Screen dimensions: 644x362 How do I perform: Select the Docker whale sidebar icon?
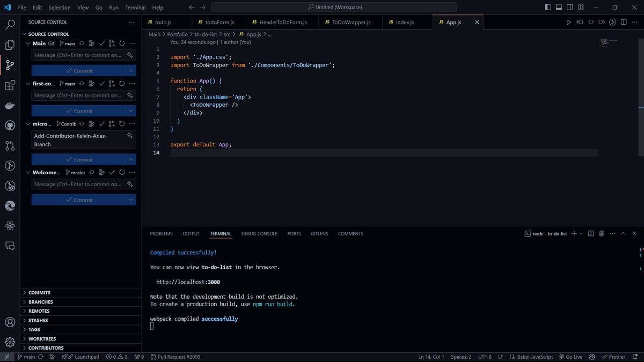coord(10,105)
